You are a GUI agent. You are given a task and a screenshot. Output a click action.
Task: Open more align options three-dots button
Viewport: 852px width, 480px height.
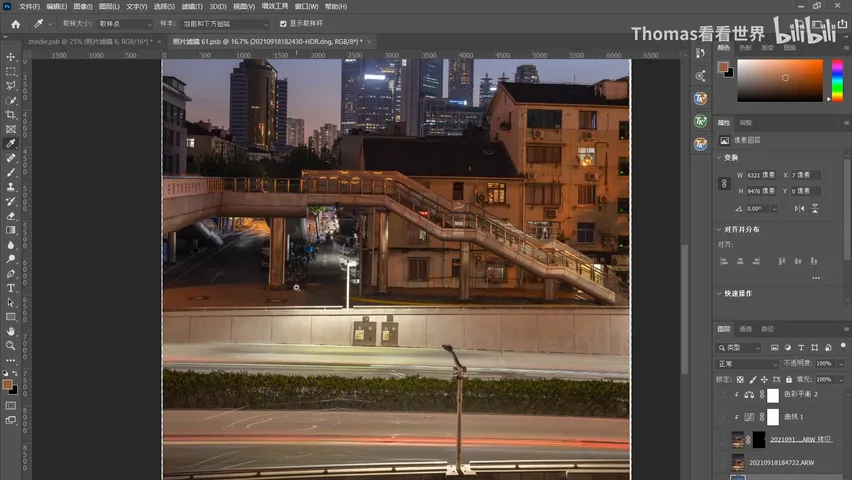pos(816,278)
